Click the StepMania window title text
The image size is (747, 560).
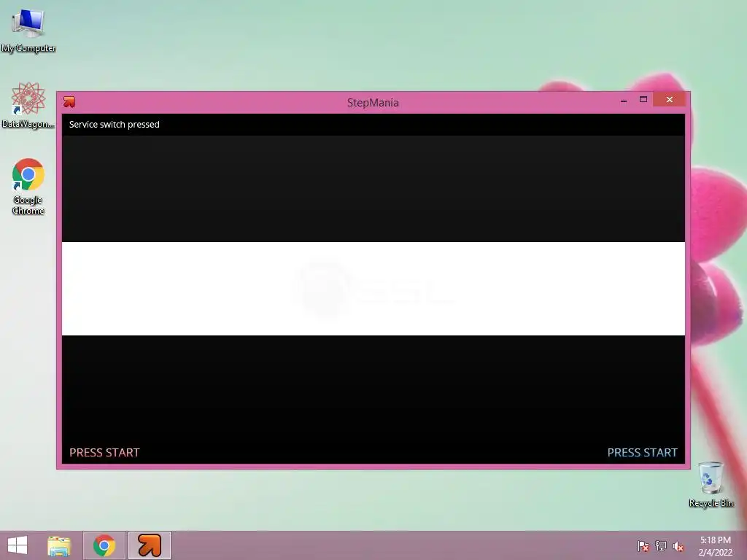(373, 102)
